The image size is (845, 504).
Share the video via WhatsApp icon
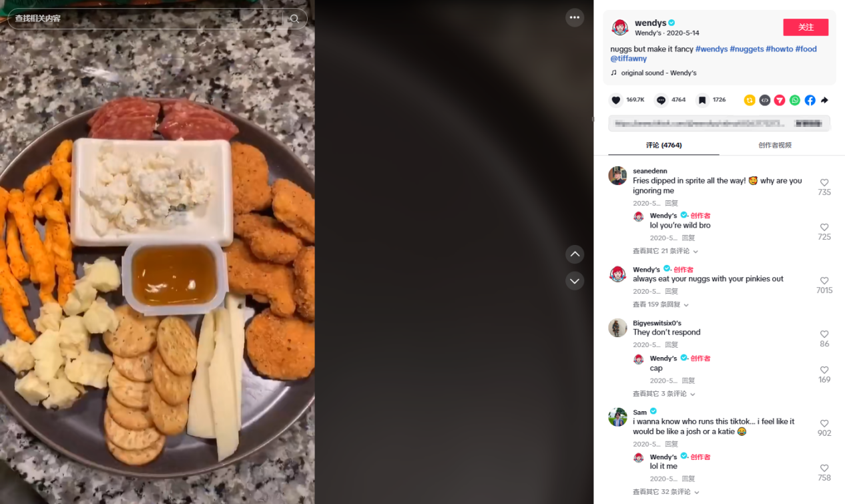point(794,100)
